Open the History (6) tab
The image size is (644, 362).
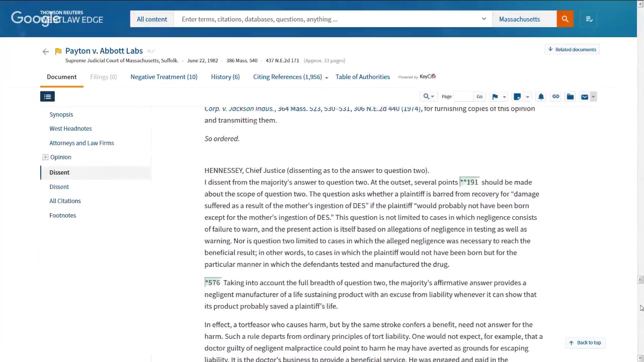[225, 77]
